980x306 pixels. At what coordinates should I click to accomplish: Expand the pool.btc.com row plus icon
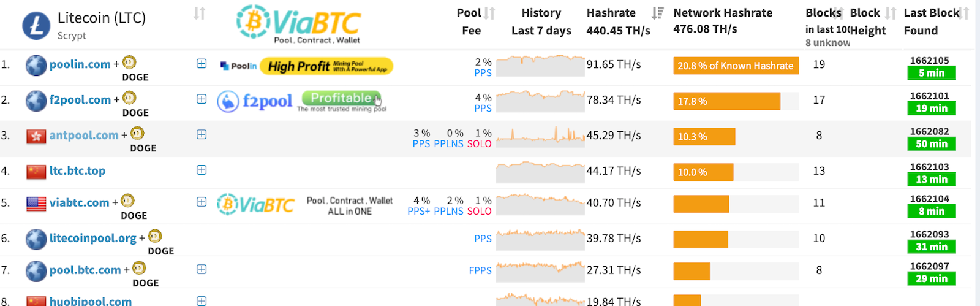point(202,269)
